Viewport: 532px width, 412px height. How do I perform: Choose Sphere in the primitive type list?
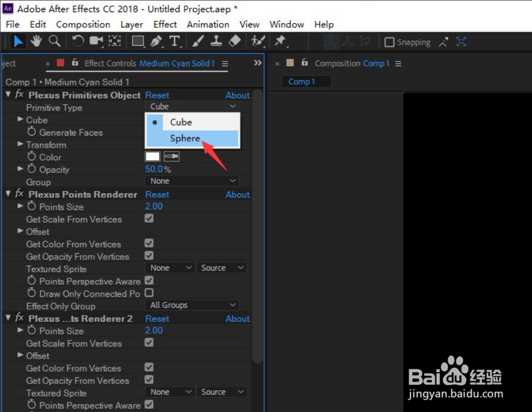pyautogui.click(x=192, y=139)
